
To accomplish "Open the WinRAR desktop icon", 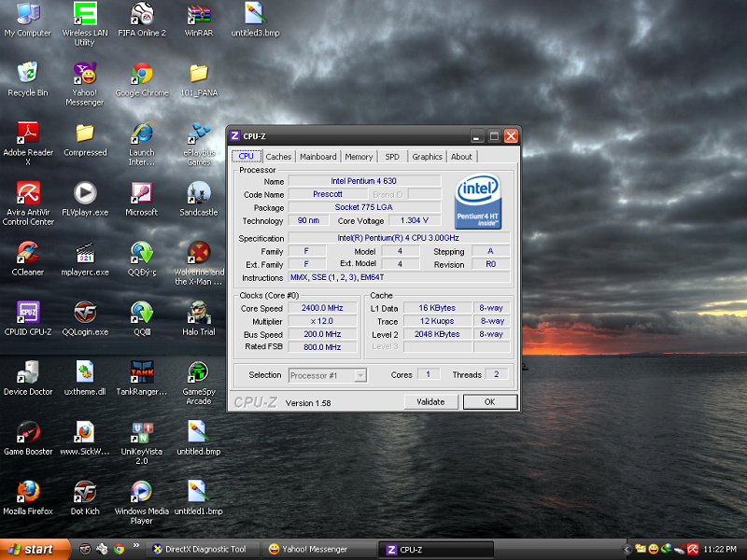I will (198, 14).
